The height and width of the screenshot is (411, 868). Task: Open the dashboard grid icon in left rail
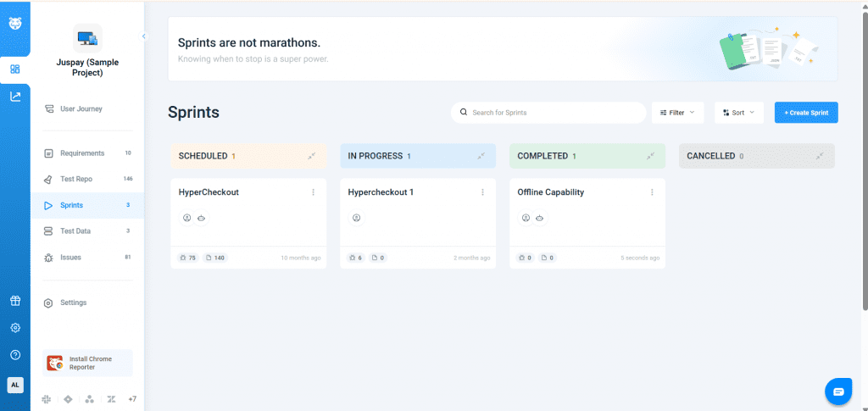15,69
